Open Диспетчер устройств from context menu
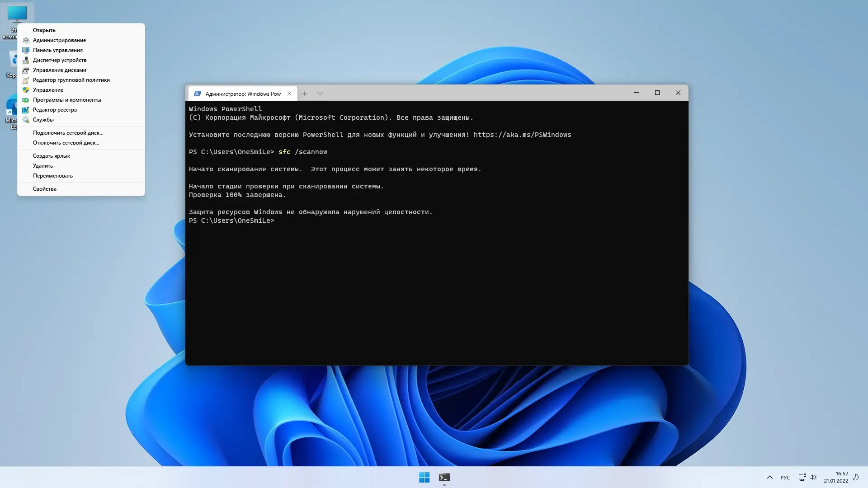868x488 pixels. pos(60,60)
